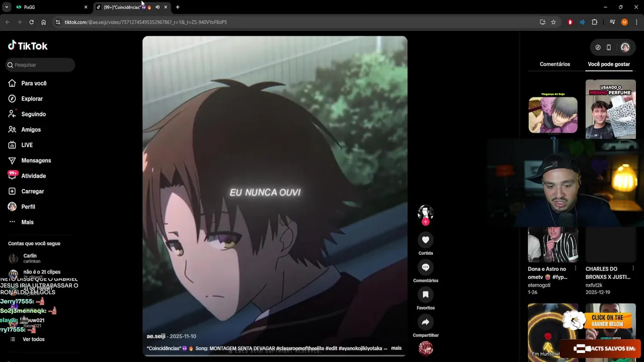This screenshot has width=644, height=362.
Task: Save video with Favoritos bookmark icon
Action: tap(426, 295)
